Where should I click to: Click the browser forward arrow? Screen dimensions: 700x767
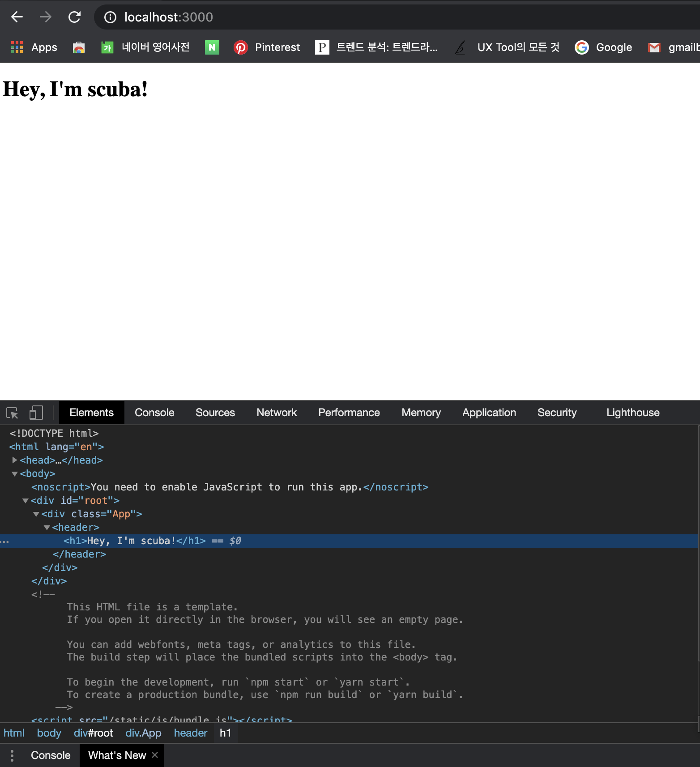pos(46,17)
